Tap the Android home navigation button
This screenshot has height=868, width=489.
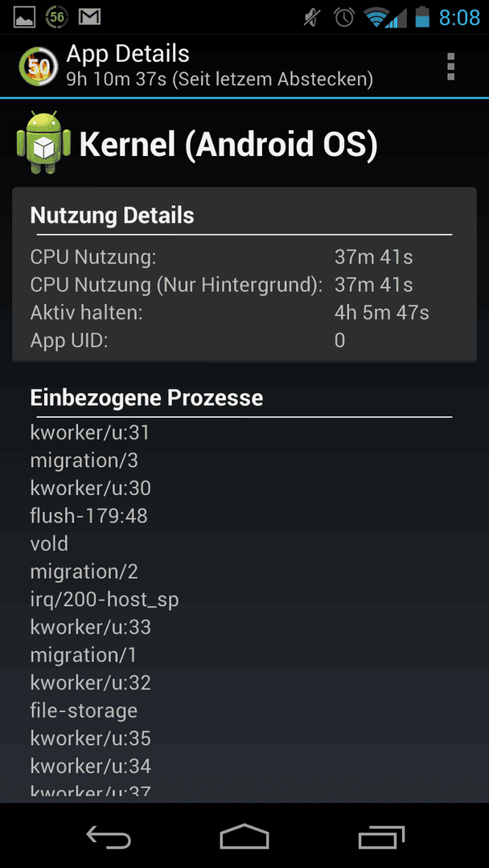[244, 836]
